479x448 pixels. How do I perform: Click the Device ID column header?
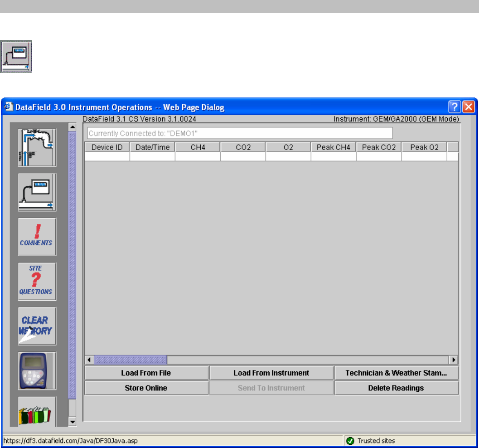(x=107, y=147)
